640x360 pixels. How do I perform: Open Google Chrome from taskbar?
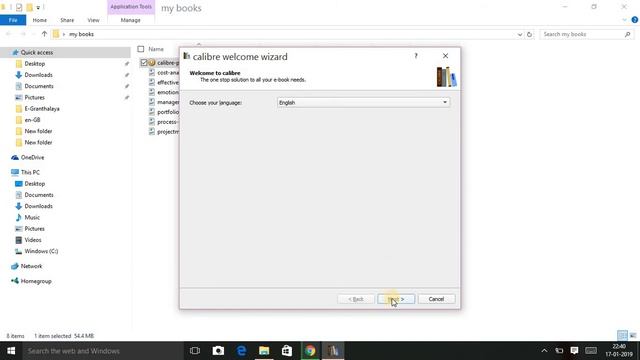(310, 351)
